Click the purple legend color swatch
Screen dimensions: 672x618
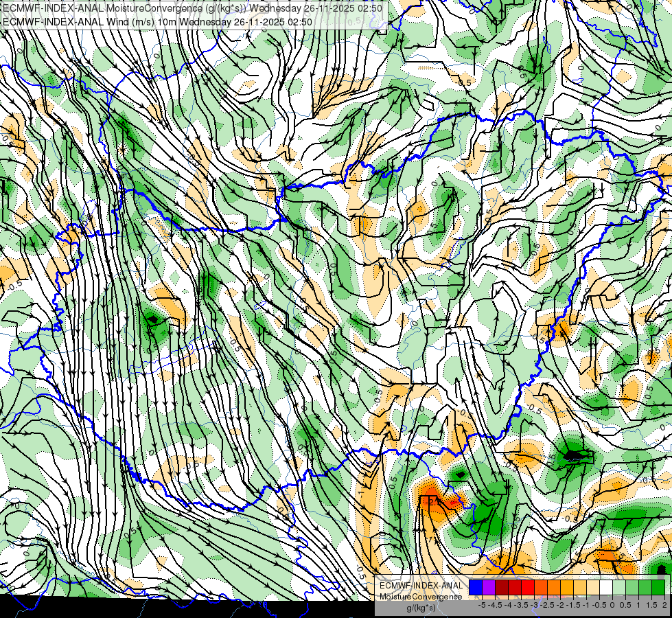(489, 588)
